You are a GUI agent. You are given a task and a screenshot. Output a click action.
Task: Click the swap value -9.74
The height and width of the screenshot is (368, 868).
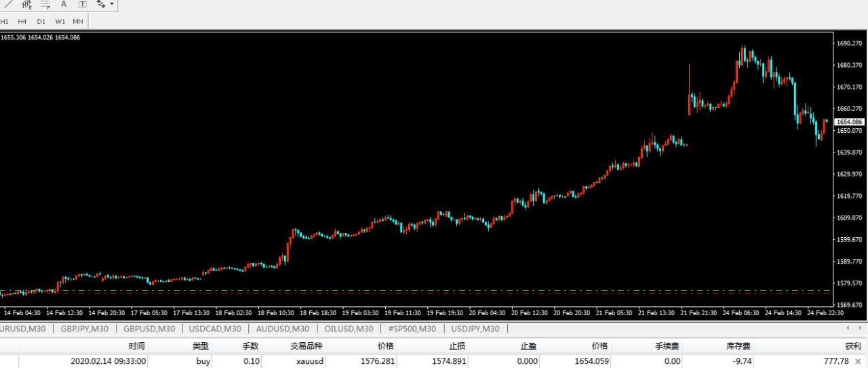[x=741, y=361]
